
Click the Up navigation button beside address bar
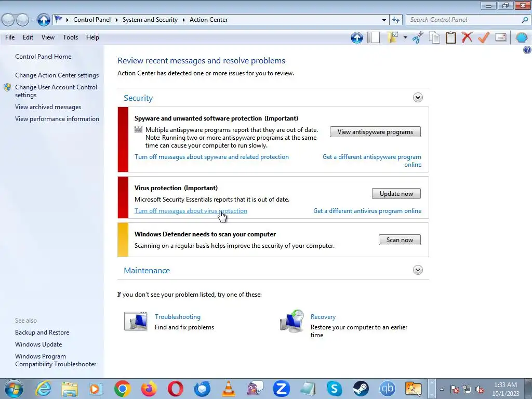tap(44, 20)
